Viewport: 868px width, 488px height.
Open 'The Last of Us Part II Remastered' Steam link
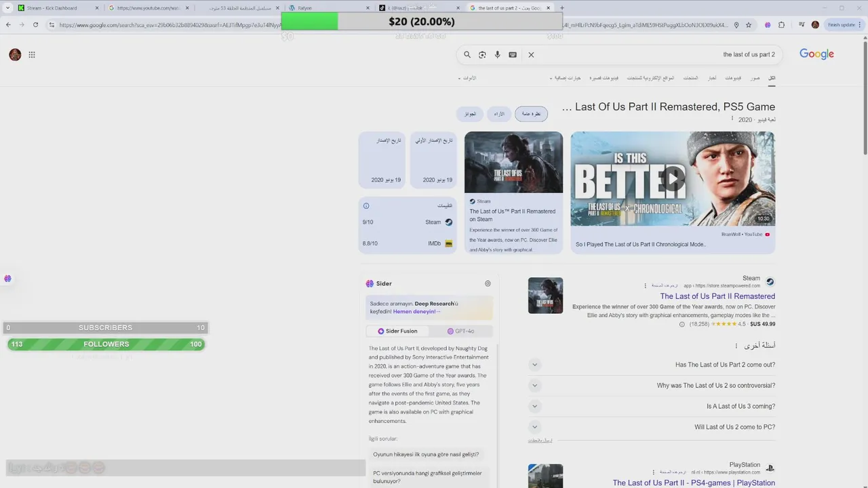click(717, 296)
